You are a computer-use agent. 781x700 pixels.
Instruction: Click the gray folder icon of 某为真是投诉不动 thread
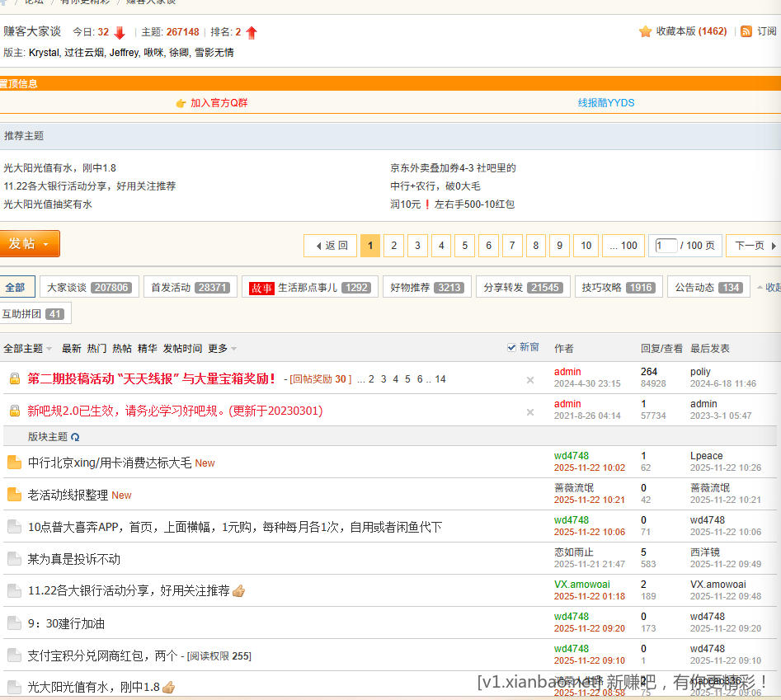(x=13, y=558)
